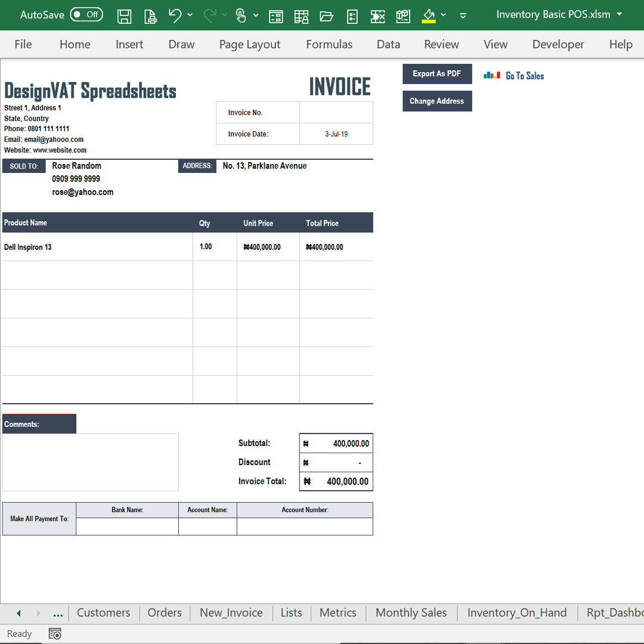644x644 pixels.
Task: Click the Save icon in the Quick Access Toolbar
Action: click(125, 16)
